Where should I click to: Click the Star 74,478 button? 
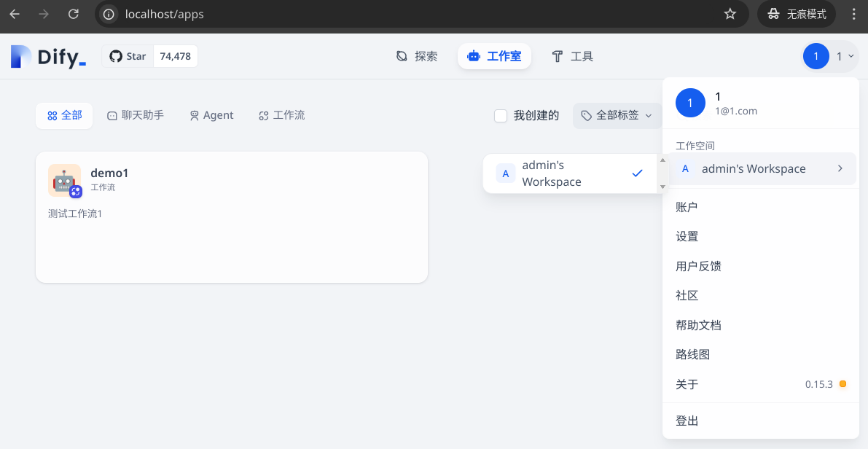(x=149, y=55)
